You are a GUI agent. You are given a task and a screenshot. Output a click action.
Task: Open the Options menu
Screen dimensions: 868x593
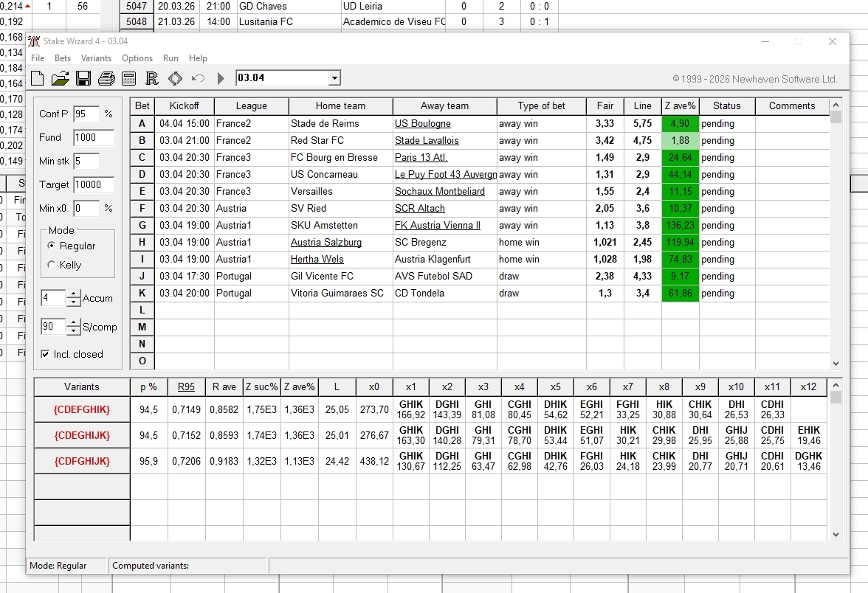(137, 58)
